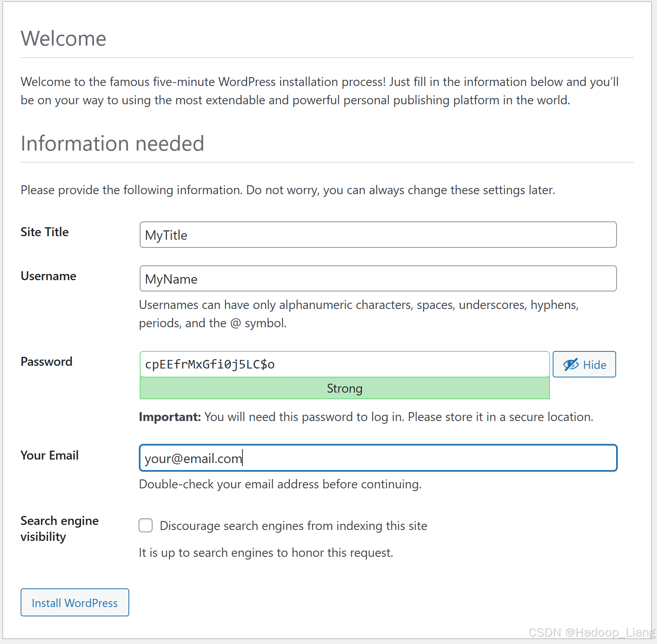
Task: Click the 'Password' label
Action: [46, 361]
